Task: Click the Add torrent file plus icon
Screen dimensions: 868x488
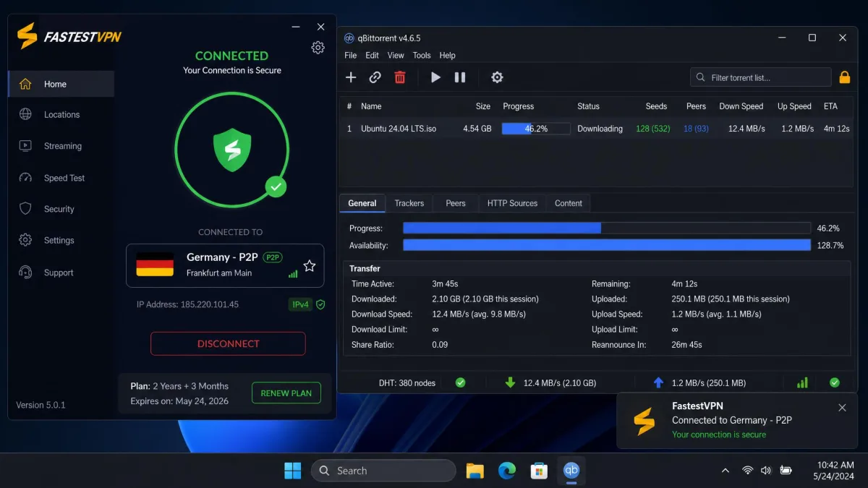Action: pos(351,77)
